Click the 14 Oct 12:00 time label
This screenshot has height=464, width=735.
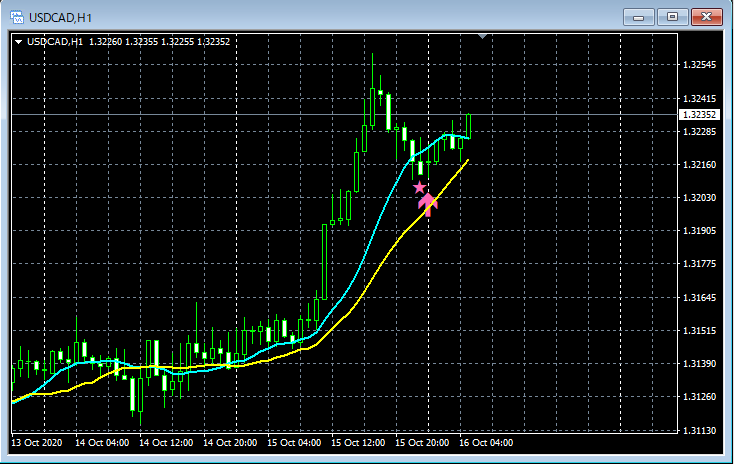coord(166,443)
